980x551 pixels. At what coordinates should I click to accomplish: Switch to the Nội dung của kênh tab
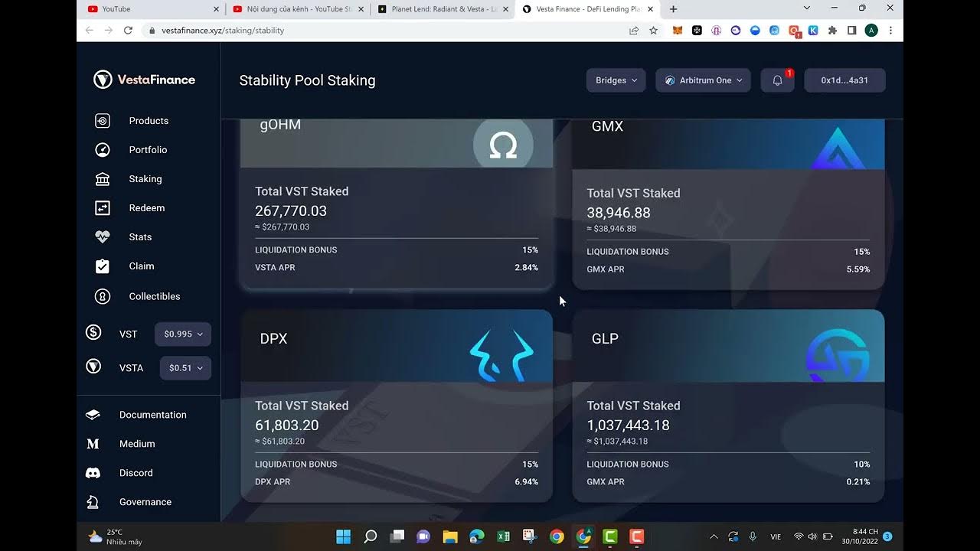tap(297, 9)
